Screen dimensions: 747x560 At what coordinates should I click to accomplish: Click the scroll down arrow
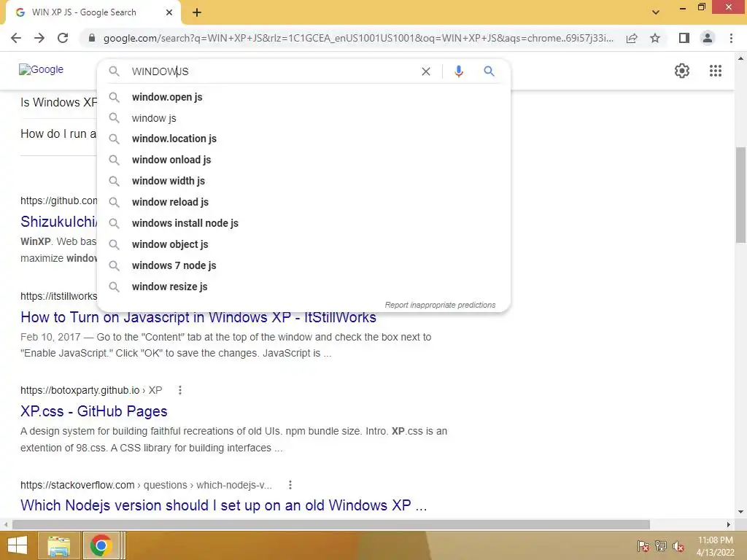pyautogui.click(x=740, y=512)
